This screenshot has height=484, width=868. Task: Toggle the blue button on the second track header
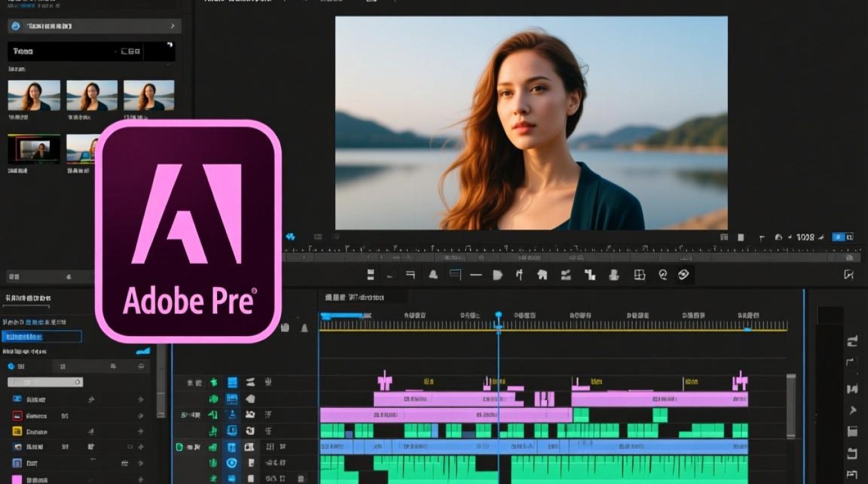click(x=232, y=399)
